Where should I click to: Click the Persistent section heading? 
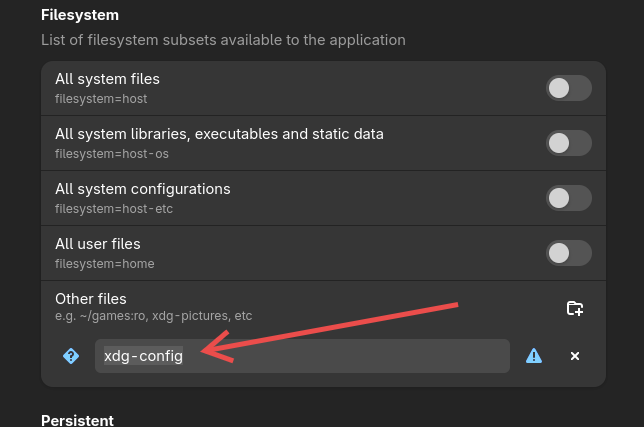[x=77, y=420]
